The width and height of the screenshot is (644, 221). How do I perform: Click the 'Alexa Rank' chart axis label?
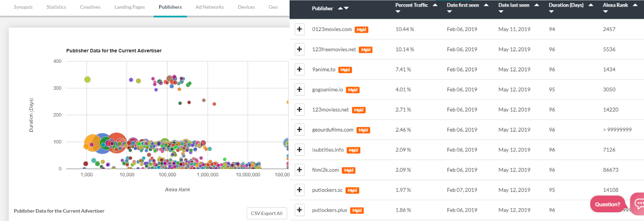tap(178, 190)
